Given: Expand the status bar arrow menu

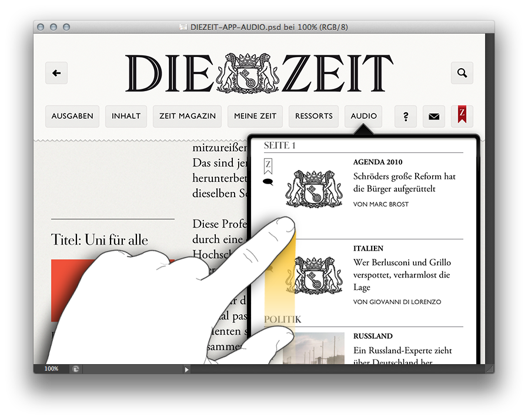Looking at the screenshot, I should click(x=186, y=369).
